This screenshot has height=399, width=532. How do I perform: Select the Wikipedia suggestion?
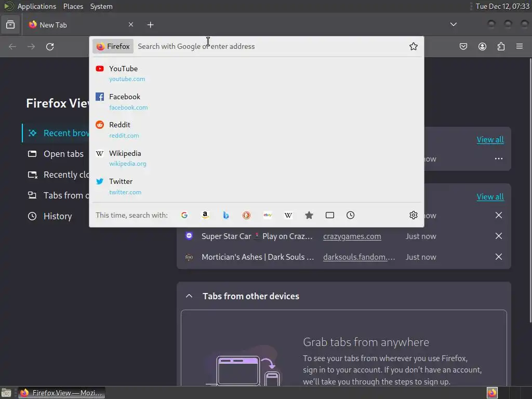(257, 158)
